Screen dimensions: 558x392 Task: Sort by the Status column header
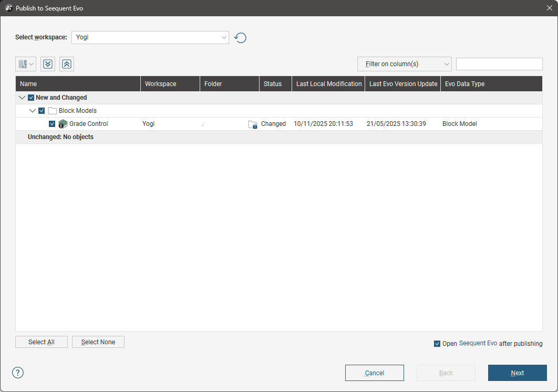pos(273,84)
